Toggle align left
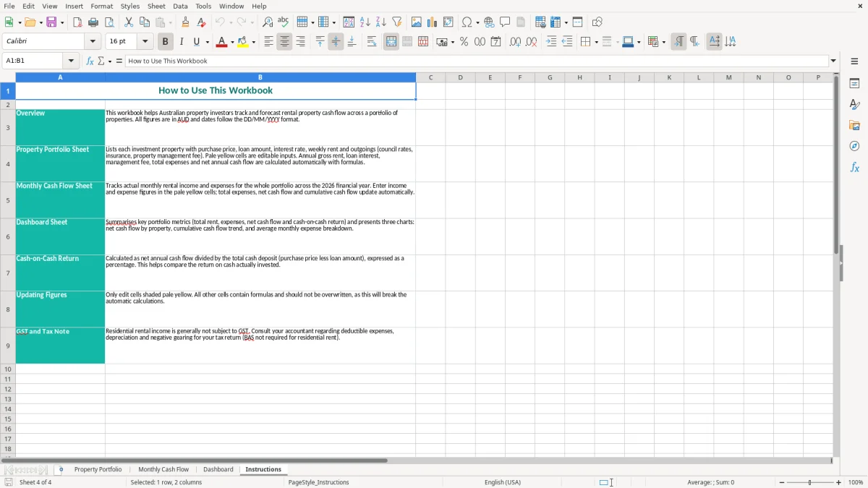 268,42
